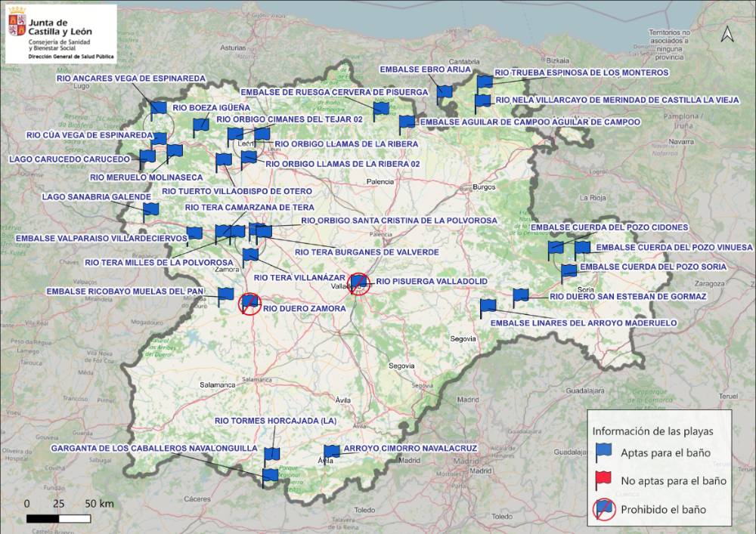The image size is (756, 534).
Task: Select the Embalse Cuerda del Pozo Vinuesa flag
Action: [582, 251]
